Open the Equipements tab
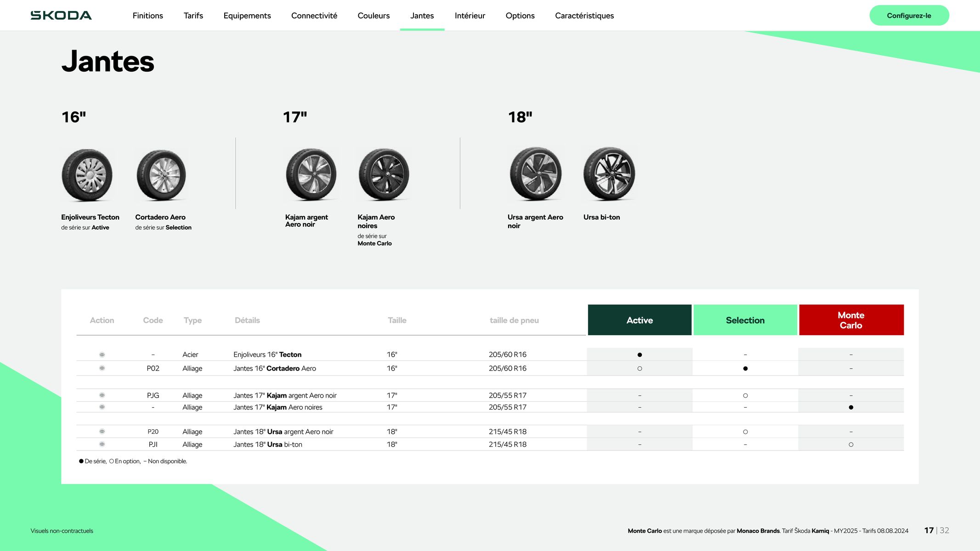 tap(247, 16)
